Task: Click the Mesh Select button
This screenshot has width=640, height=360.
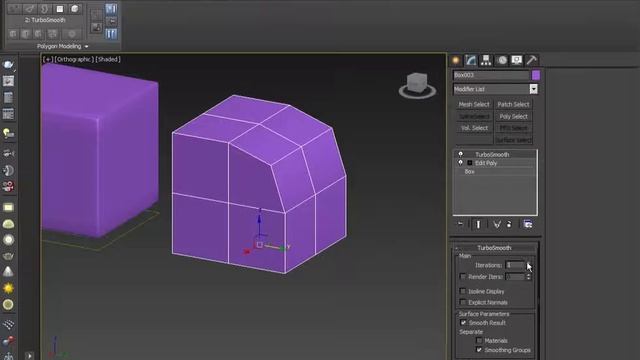Action: point(474,104)
